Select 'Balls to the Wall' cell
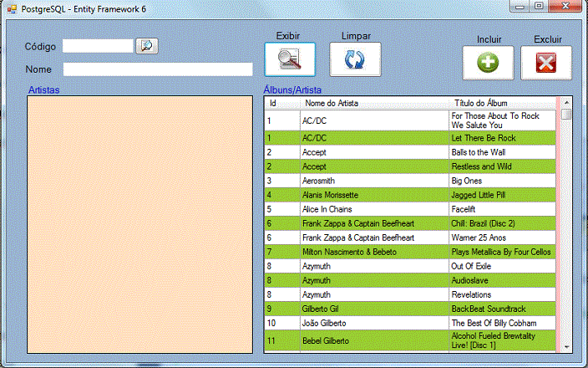Screen dimensions: 588x368 point(502,152)
